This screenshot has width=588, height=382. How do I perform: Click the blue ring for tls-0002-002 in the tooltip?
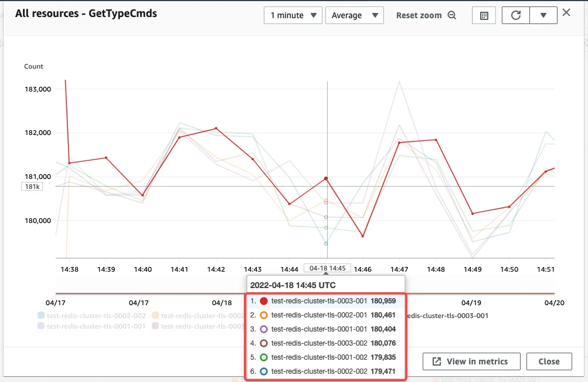click(x=264, y=371)
